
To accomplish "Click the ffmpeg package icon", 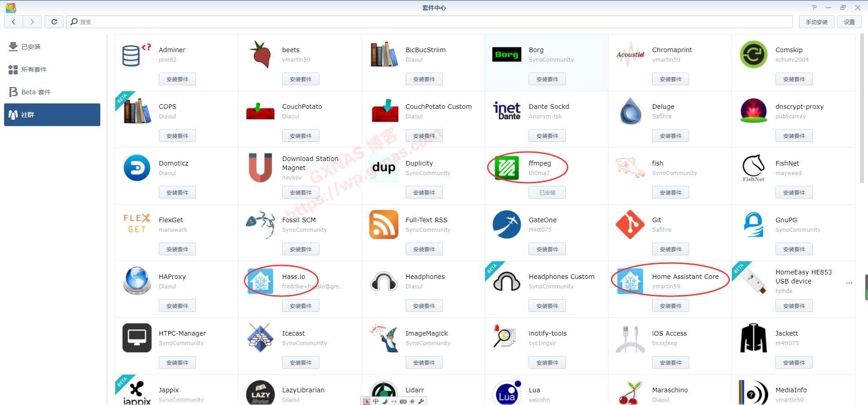I will click(x=506, y=167).
